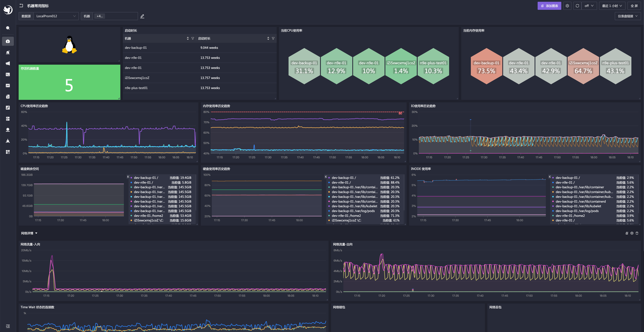Sort the 机器 column in 启动时长 table
Image resolution: width=644 pixels, height=332 pixels.
(x=188, y=38)
